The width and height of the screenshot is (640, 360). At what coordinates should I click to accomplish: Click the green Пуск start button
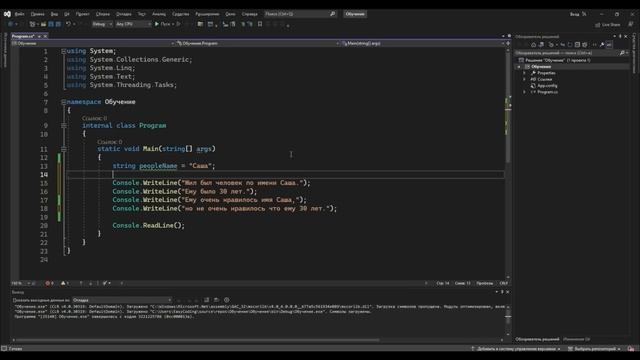pos(162,24)
